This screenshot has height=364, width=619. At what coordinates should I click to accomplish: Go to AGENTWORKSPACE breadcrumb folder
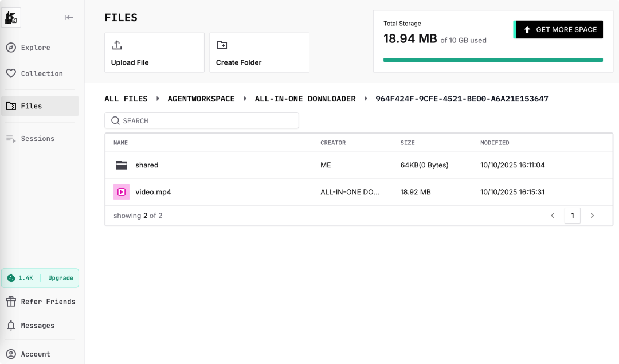pyautogui.click(x=201, y=99)
